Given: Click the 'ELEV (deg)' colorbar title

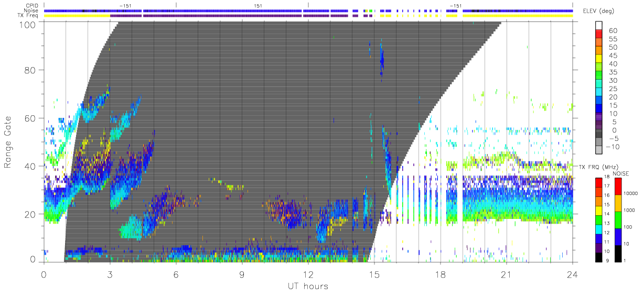Looking at the screenshot, I should pos(599,12).
